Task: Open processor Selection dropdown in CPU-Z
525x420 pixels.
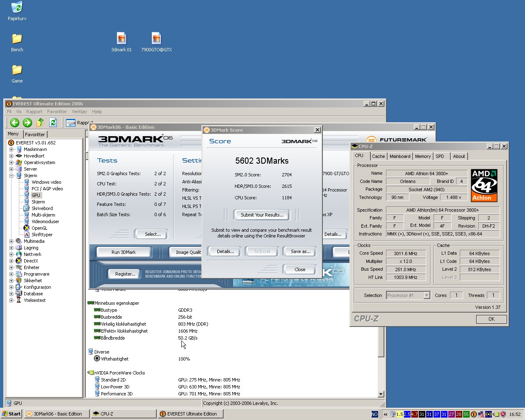Action: coord(427,295)
